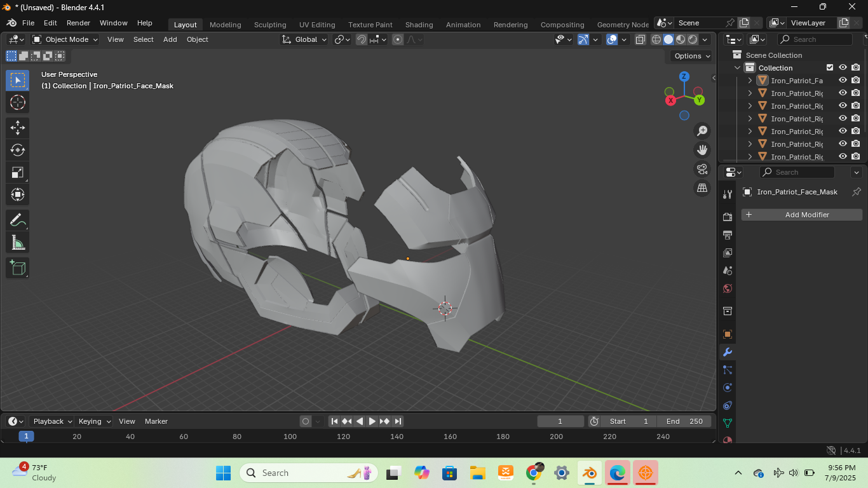Image resolution: width=868 pixels, height=488 pixels.
Task: Activate the Rotate tool
Action: click(x=18, y=150)
